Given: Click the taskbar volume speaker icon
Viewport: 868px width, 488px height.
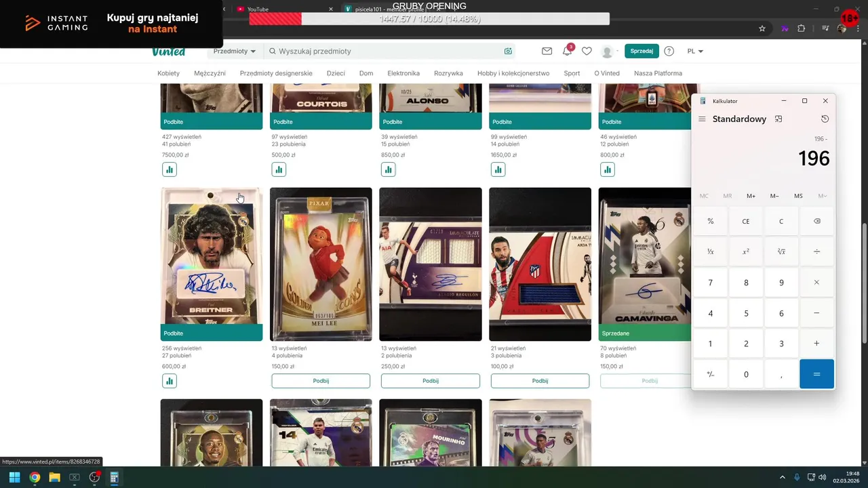Looking at the screenshot, I should (x=823, y=477).
